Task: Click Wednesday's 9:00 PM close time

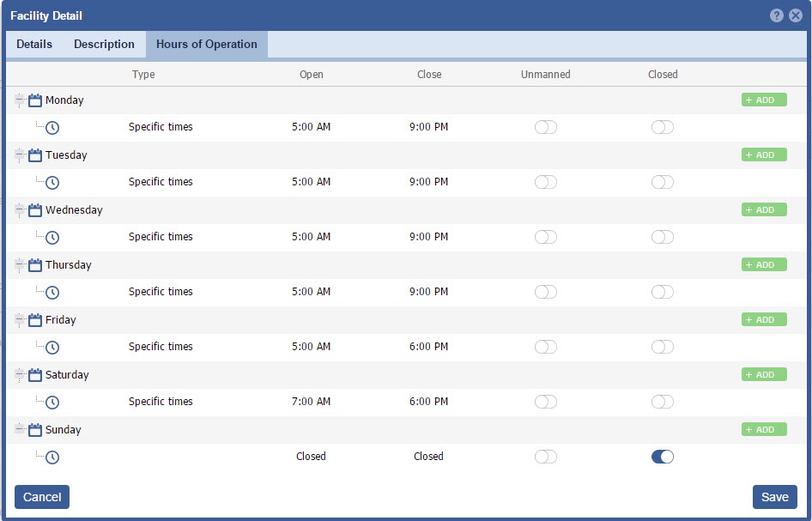Action: (428, 237)
